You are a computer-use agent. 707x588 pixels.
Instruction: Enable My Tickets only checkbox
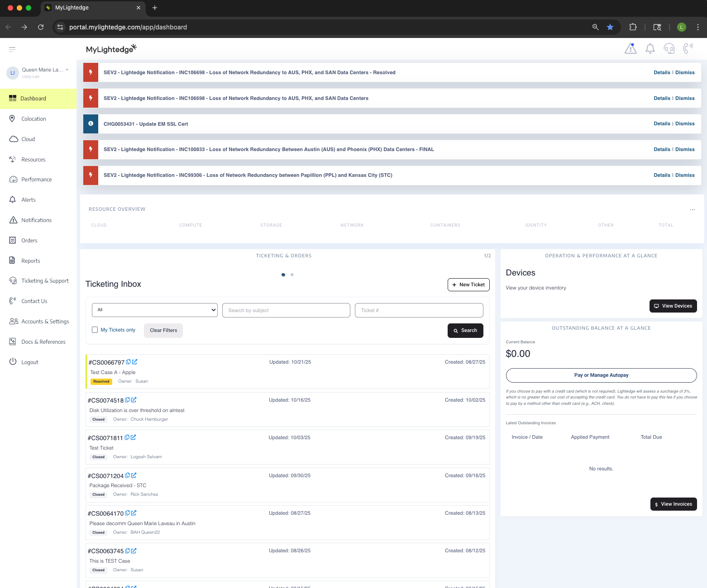[x=95, y=330]
